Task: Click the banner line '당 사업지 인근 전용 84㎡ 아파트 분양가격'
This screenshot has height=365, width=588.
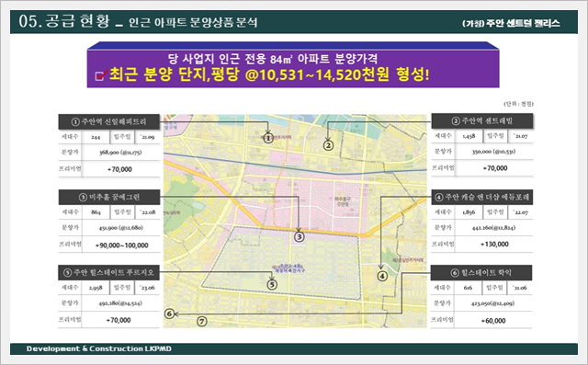Action: [273, 59]
